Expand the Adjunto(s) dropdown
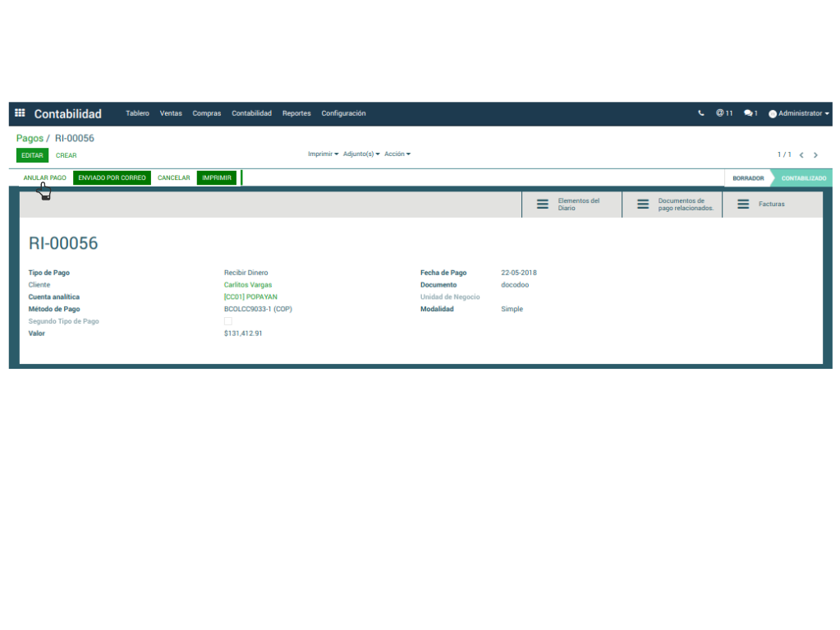 (361, 154)
